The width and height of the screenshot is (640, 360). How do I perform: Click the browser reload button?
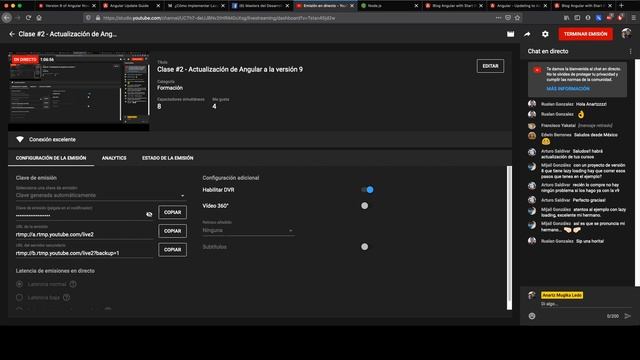tap(28, 18)
